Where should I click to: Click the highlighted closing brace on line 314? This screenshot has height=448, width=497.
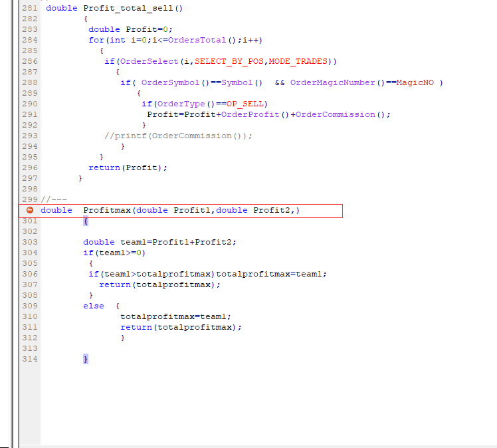click(86, 359)
